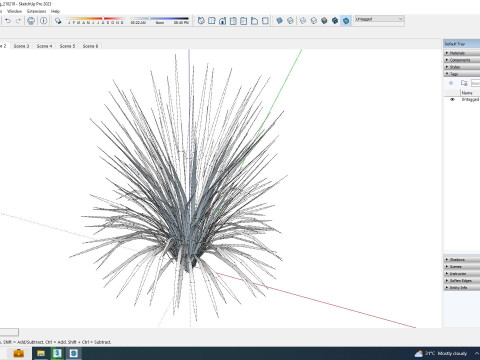Click the Redo arrow in the toolbar
Screen dimensions: 480x360
pyautogui.click(x=18, y=21)
